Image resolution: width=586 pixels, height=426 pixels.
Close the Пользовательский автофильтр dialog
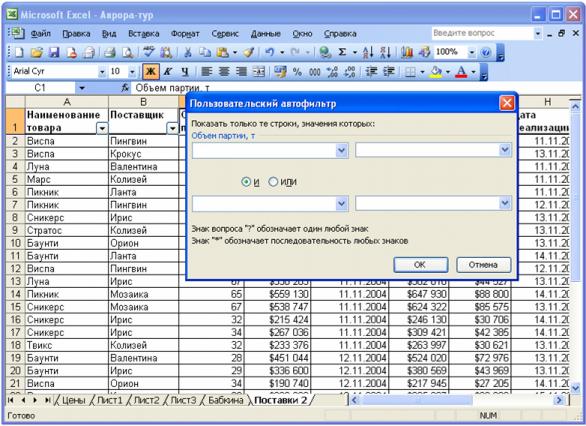coord(507,103)
